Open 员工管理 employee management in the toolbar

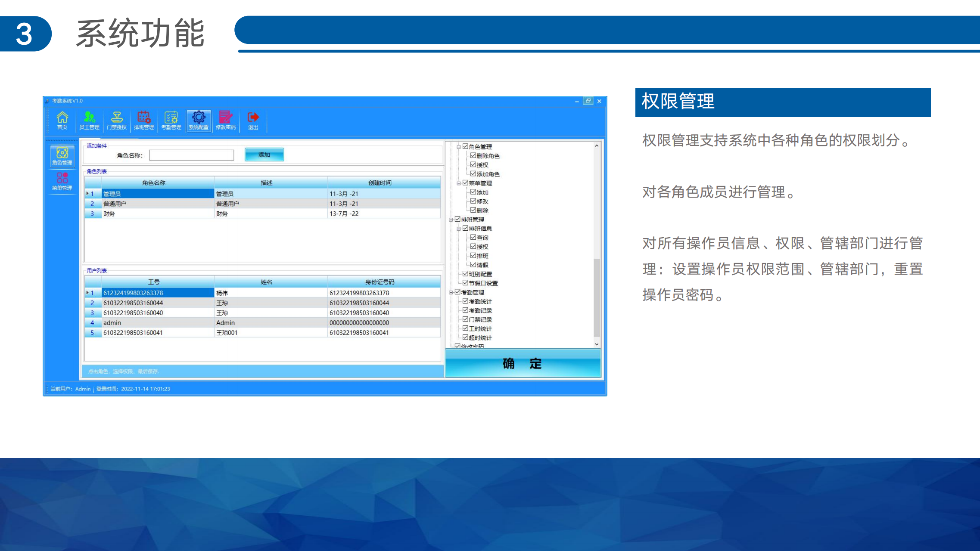click(x=89, y=121)
